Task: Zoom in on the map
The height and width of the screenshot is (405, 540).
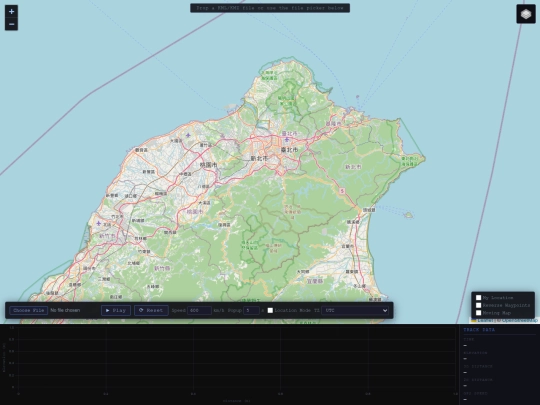Action: tap(11, 12)
